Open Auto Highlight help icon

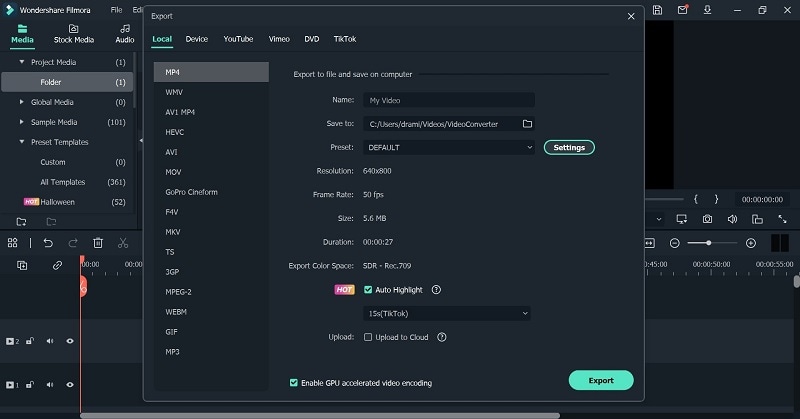tap(436, 289)
